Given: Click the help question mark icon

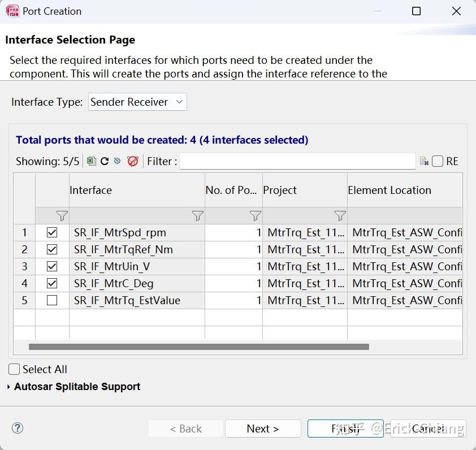Looking at the screenshot, I should coord(18,428).
